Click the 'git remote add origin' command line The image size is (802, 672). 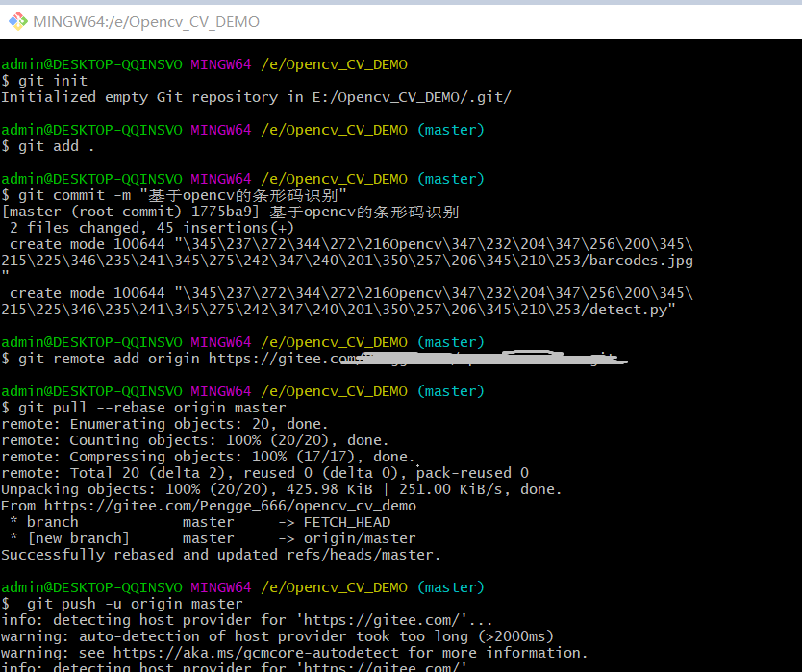314,359
